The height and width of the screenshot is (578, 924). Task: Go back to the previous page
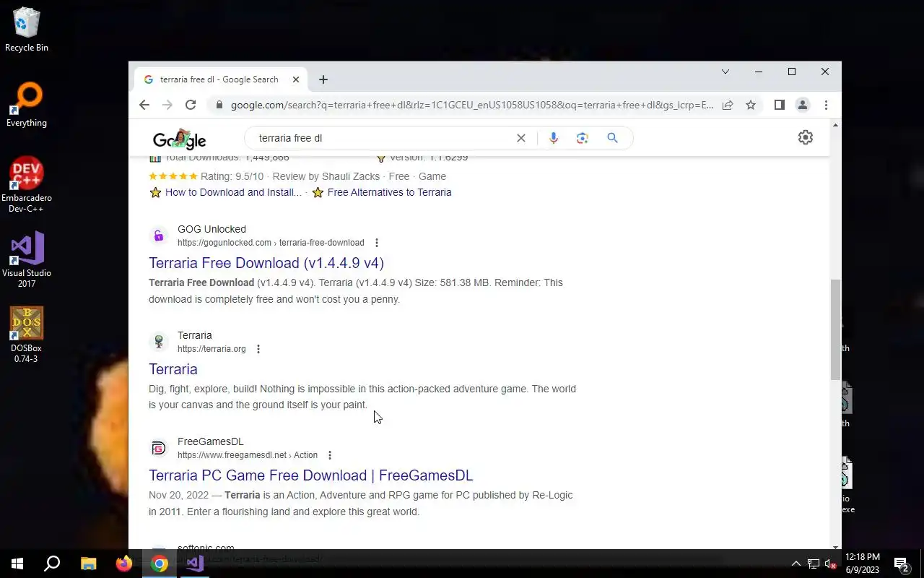144,105
